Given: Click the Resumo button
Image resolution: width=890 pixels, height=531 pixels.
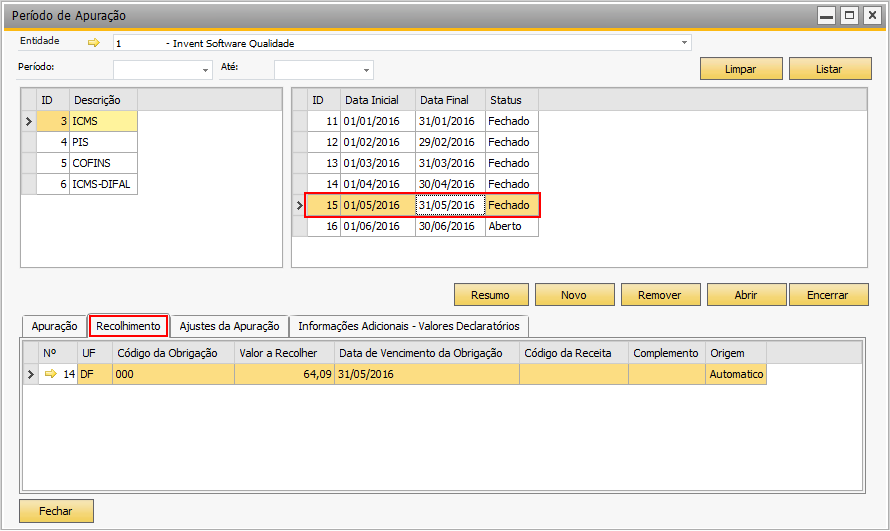Looking at the screenshot, I should 491,295.
